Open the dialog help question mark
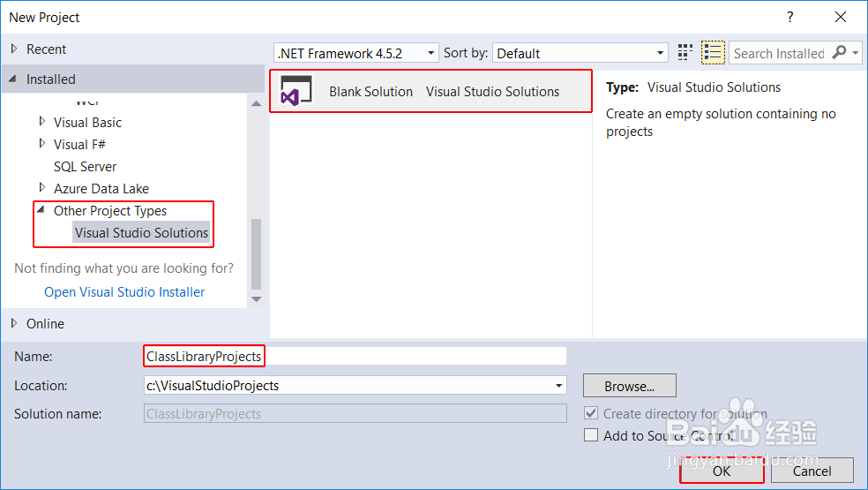Image resolution: width=868 pixels, height=490 pixels. 790,17
